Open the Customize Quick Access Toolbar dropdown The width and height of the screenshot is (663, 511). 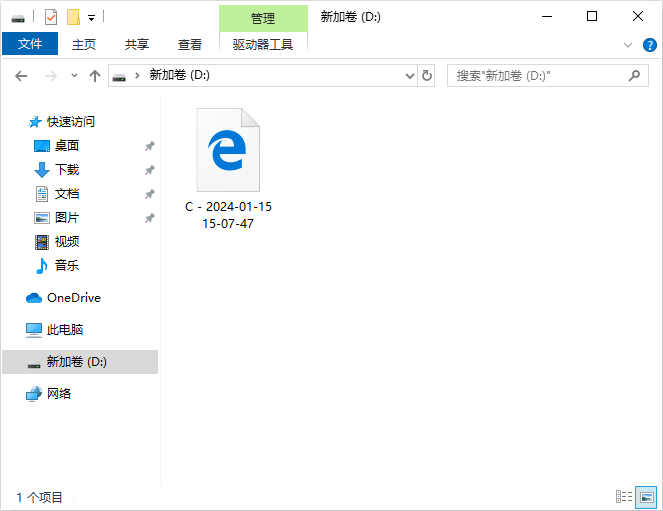pos(91,18)
